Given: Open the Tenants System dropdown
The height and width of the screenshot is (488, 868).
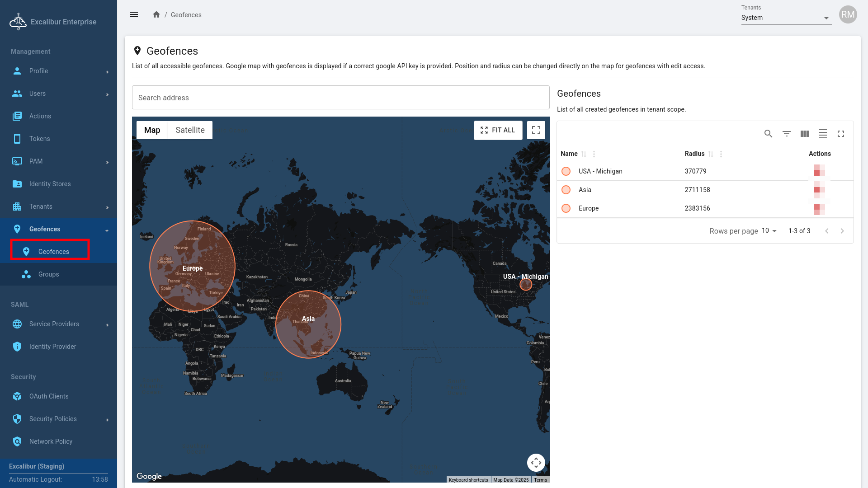Looking at the screenshot, I should [786, 18].
